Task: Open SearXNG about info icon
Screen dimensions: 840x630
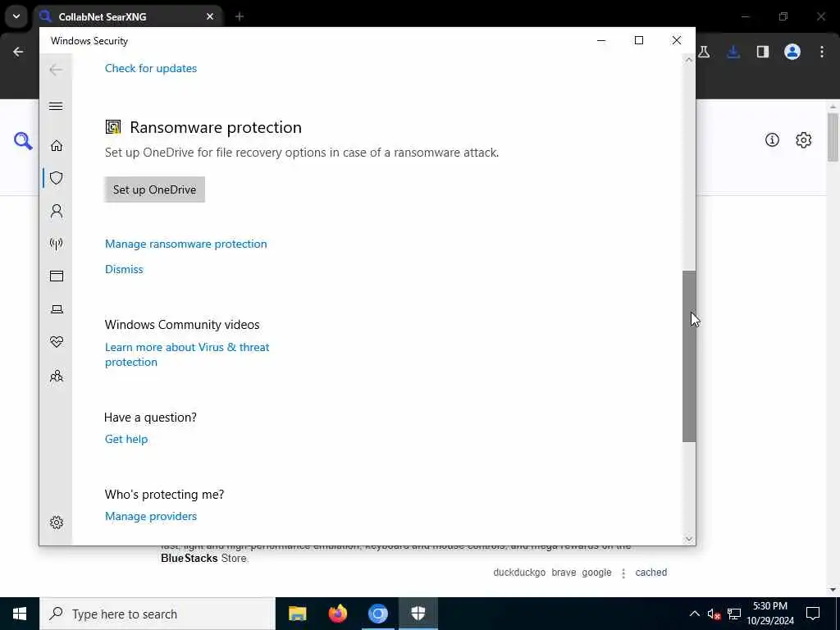Action: pyautogui.click(x=772, y=139)
